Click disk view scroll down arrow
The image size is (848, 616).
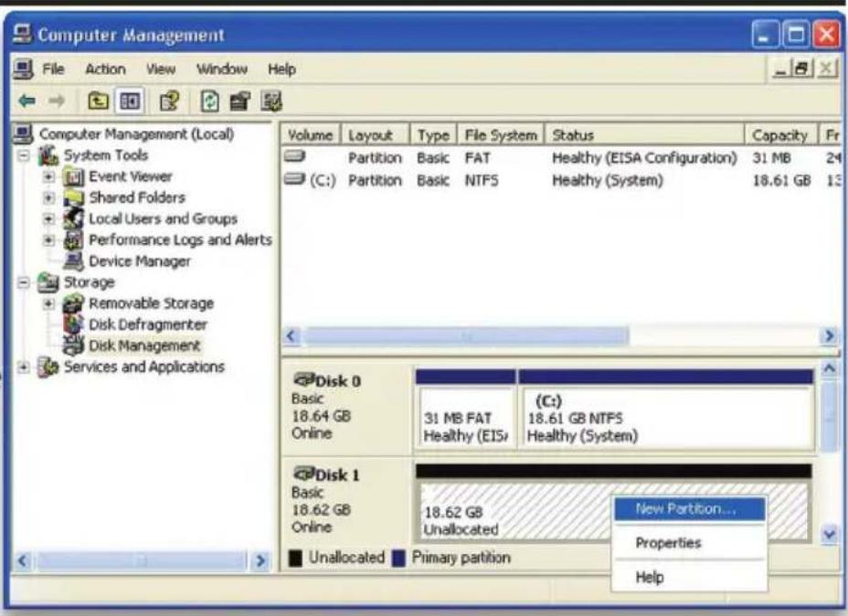click(x=829, y=535)
